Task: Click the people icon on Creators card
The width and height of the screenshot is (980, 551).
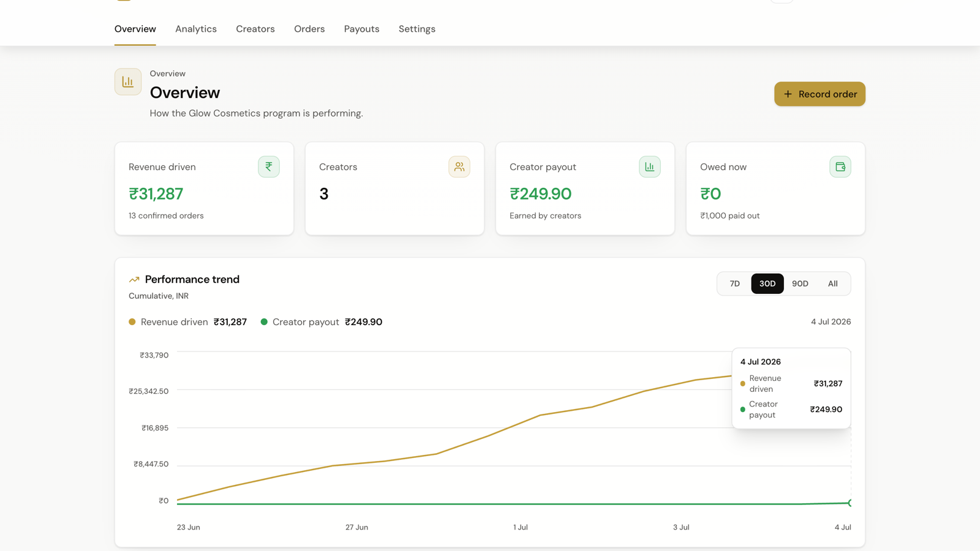Action: [459, 167]
